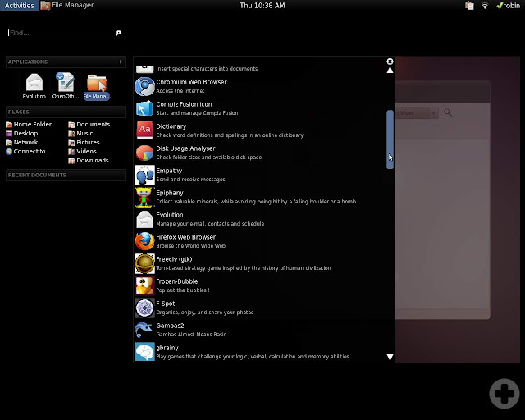Open view dropdown in background file window
This screenshot has width=525, height=420.
coord(433,112)
